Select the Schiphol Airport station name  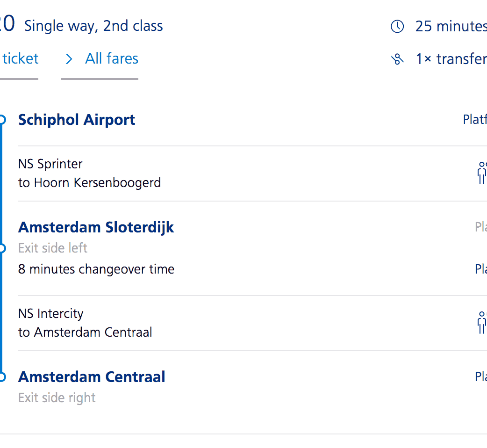click(77, 120)
